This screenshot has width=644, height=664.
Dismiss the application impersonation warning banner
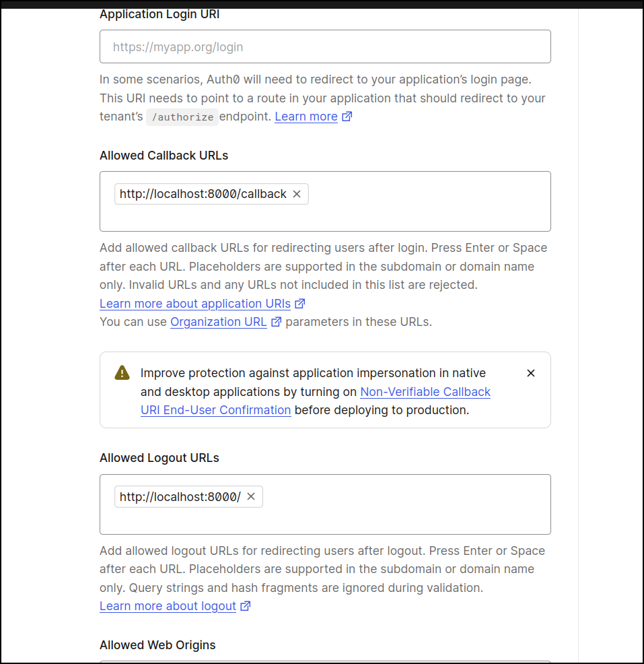point(530,373)
